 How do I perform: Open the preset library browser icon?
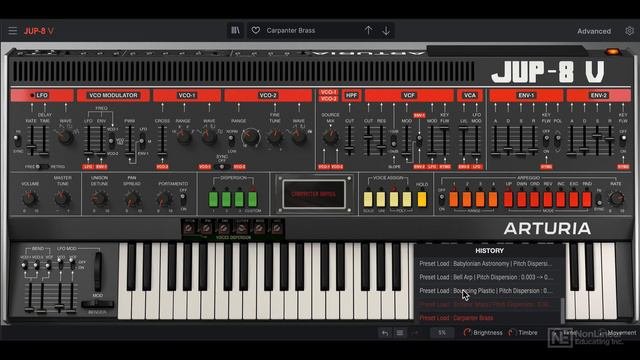pos(236,31)
